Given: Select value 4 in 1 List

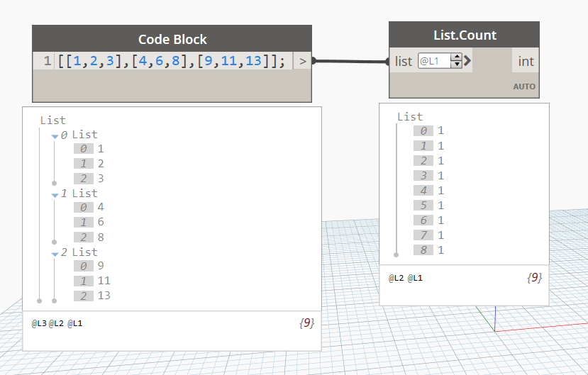Looking at the screenshot, I should (101, 207).
